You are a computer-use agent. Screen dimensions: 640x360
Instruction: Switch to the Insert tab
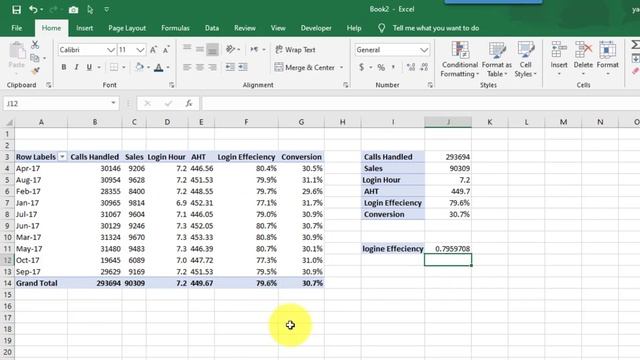pos(84,28)
